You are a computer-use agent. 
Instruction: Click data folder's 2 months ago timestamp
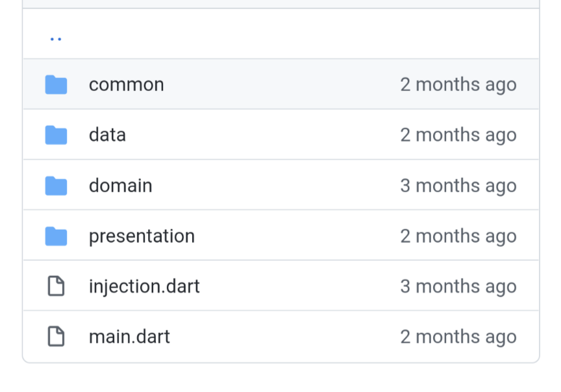coord(458,135)
